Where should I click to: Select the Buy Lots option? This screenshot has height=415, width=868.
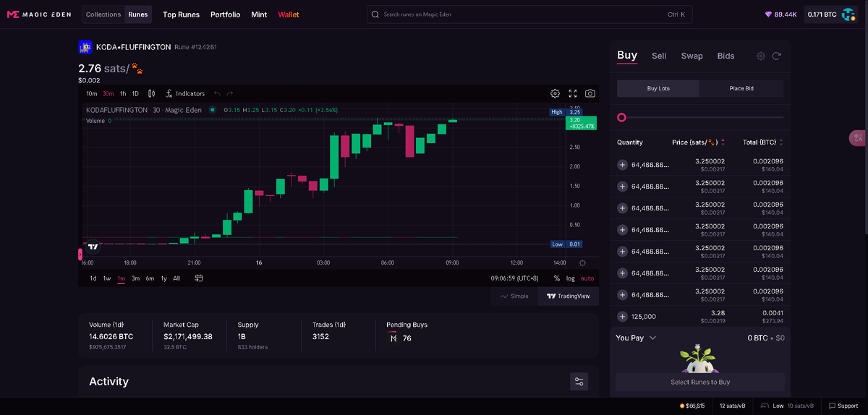[658, 88]
